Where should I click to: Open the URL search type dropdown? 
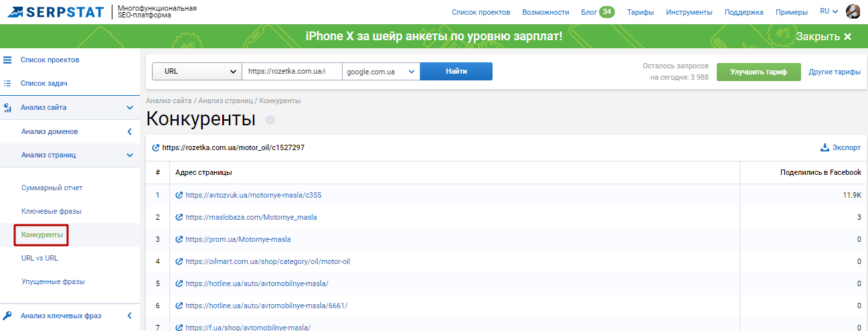(197, 71)
